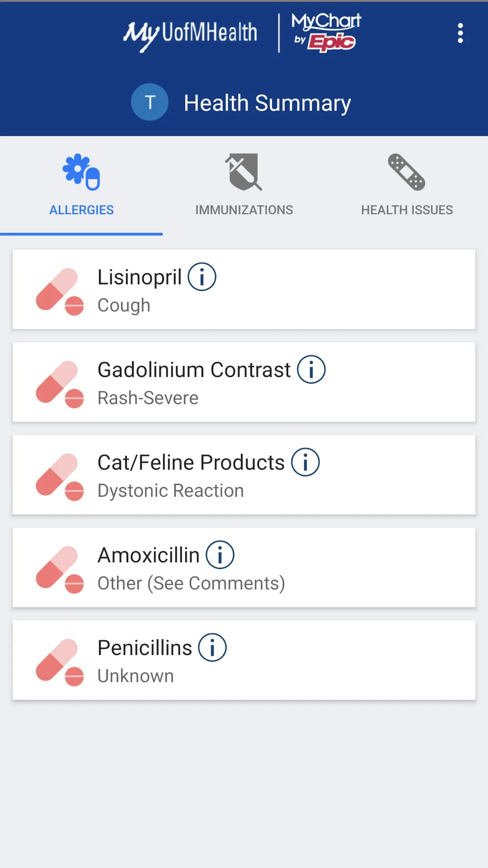Click the Immunizations syringe shield icon
488x868 pixels.
tap(244, 172)
